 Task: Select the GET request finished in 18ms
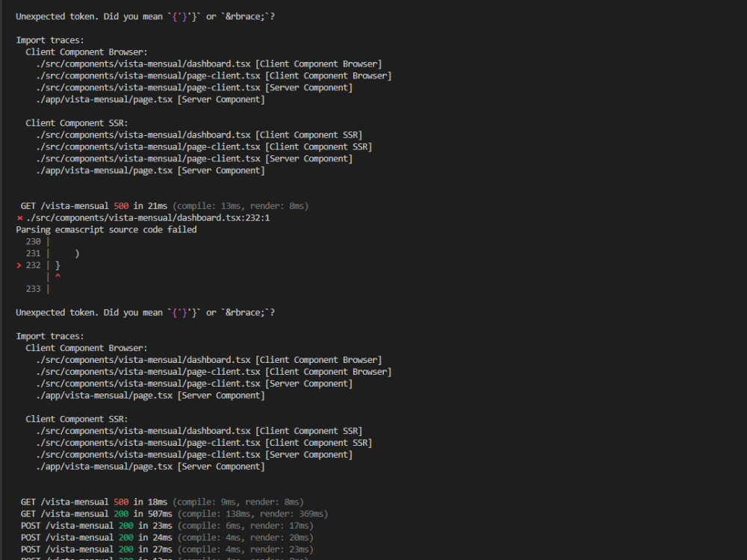coord(162,502)
